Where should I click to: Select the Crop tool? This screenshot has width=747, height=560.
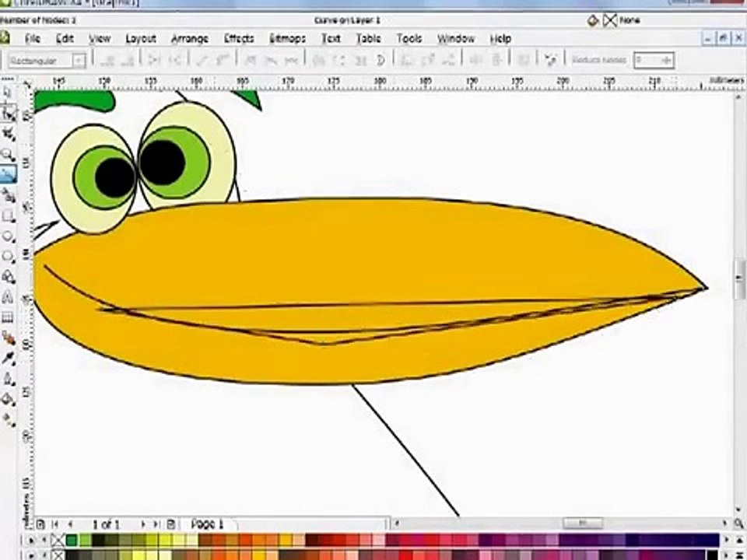(8, 135)
